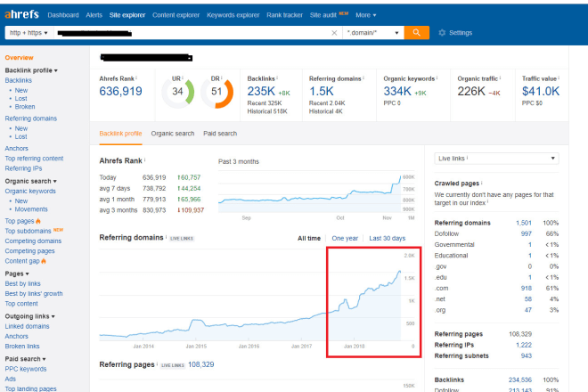This screenshot has width=588, height=392.
Task: Click the orange search magnifier button
Action: click(417, 33)
